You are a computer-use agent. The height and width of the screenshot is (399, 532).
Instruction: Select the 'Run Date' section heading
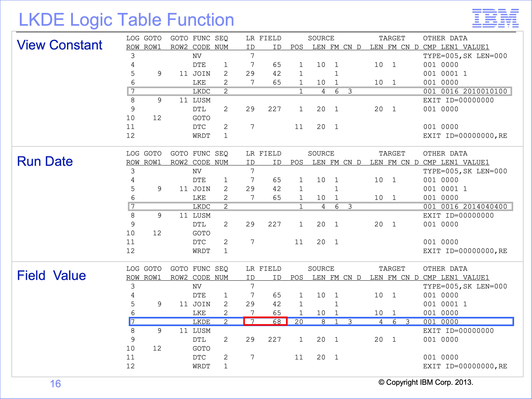pyautogui.click(x=45, y=161)
